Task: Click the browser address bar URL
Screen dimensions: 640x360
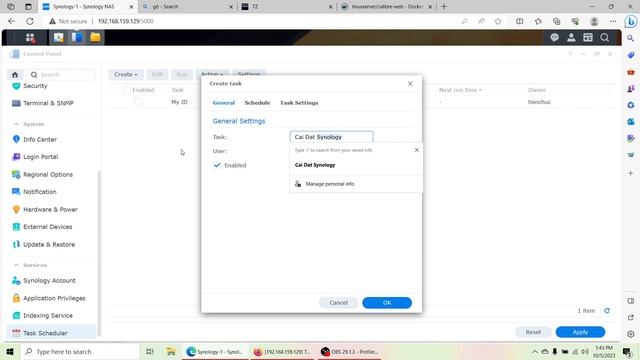Action: (126, 21)
